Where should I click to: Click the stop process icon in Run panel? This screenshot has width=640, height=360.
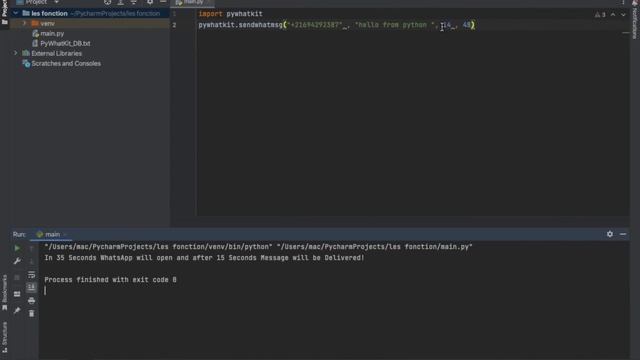click(x=17, y=278)
